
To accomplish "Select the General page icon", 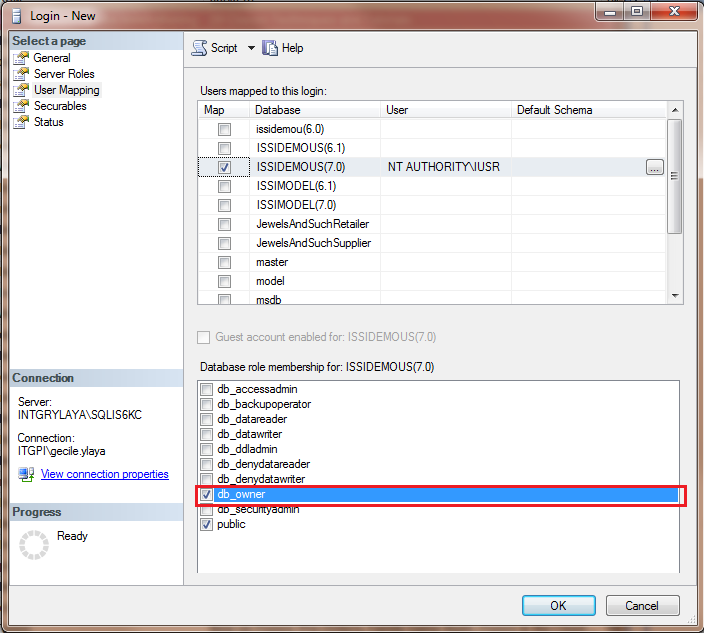I will point(21,58).
